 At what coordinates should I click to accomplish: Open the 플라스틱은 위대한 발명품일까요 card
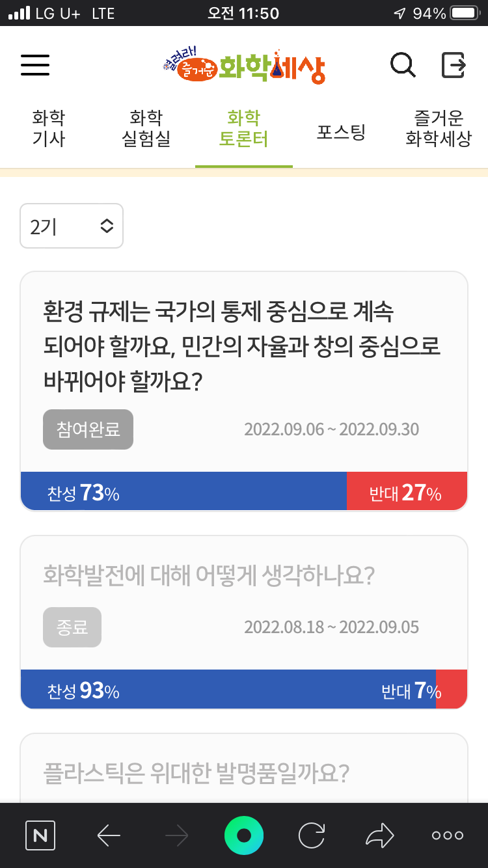(244, 768)
